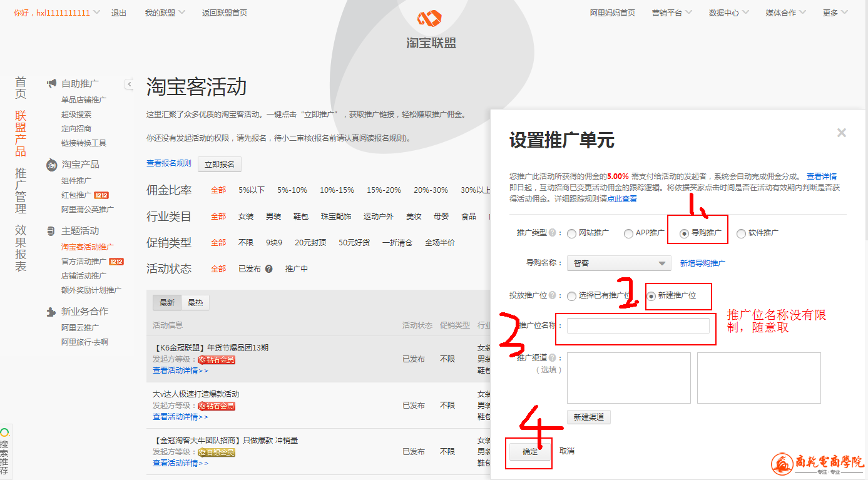868x480 pixels.
Task: Expand the username hxl1111111111 dropdown
Action: click(96, 13)
